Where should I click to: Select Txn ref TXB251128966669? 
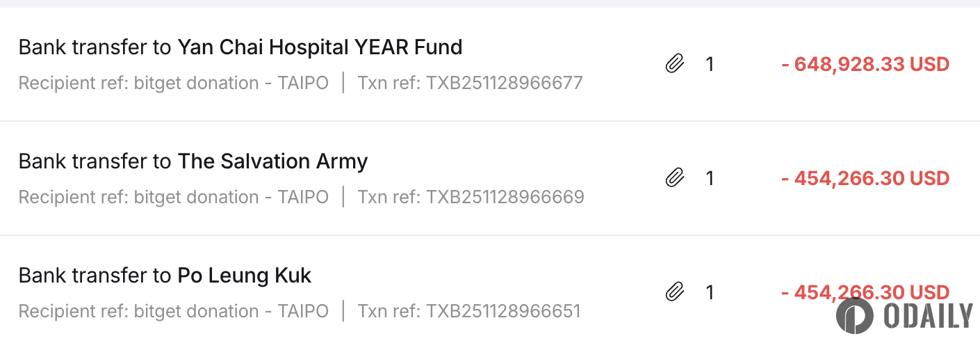[x=471, y=198]
